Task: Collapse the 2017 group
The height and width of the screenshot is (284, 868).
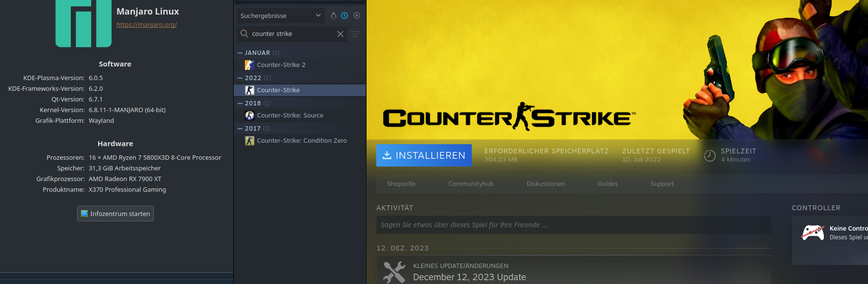Action: (240, 129)
